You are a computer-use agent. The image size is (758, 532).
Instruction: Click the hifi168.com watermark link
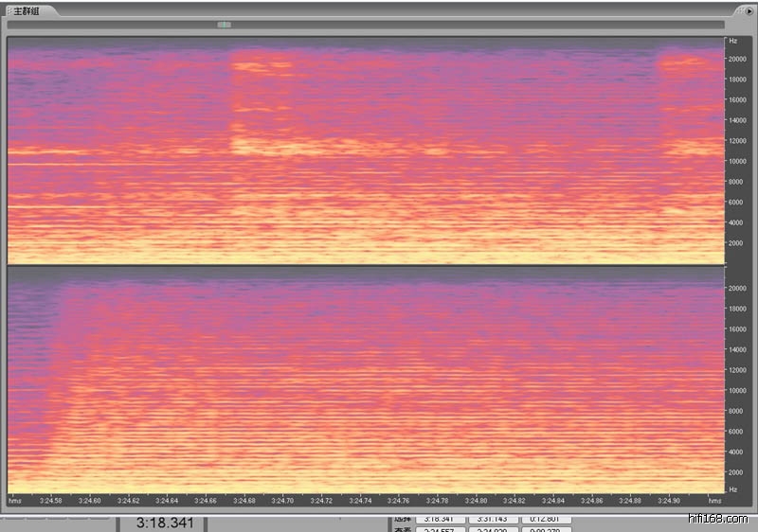point(722,519)
